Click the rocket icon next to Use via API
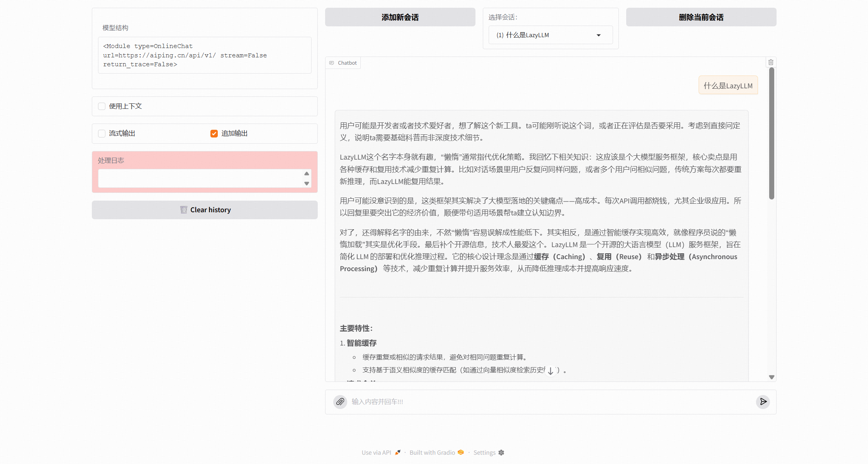This screenshot has width=868, height=464. tap(398, 452)
